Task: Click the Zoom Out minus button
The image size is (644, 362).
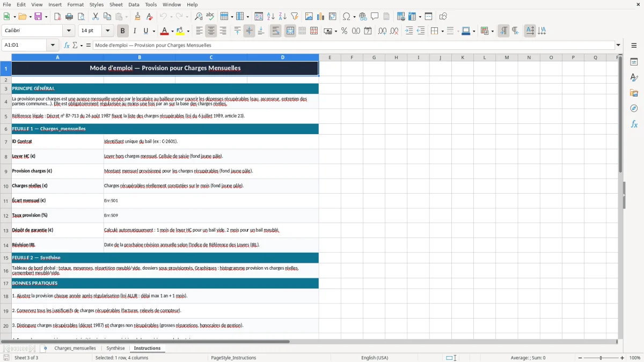Action: point(580,358)
